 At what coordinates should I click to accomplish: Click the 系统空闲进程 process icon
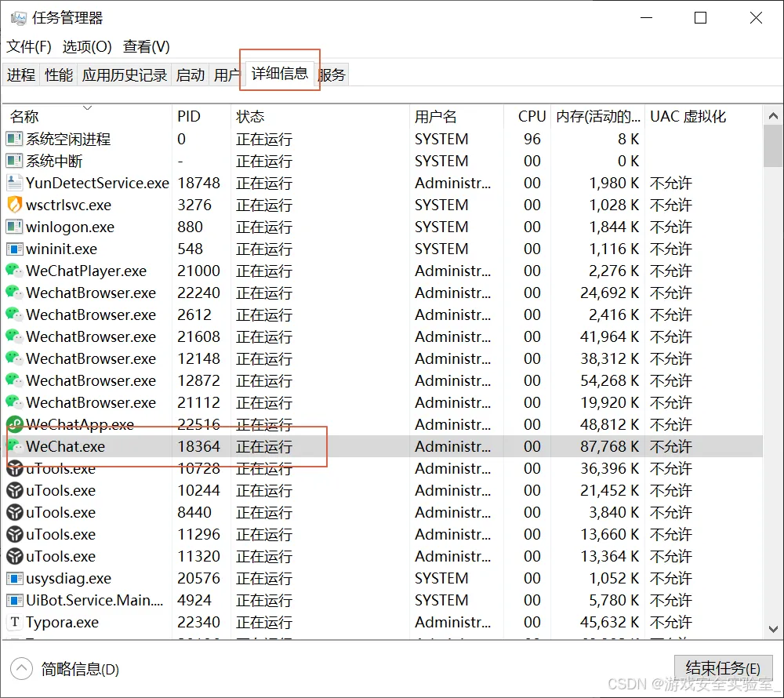(x=14, y=139)
